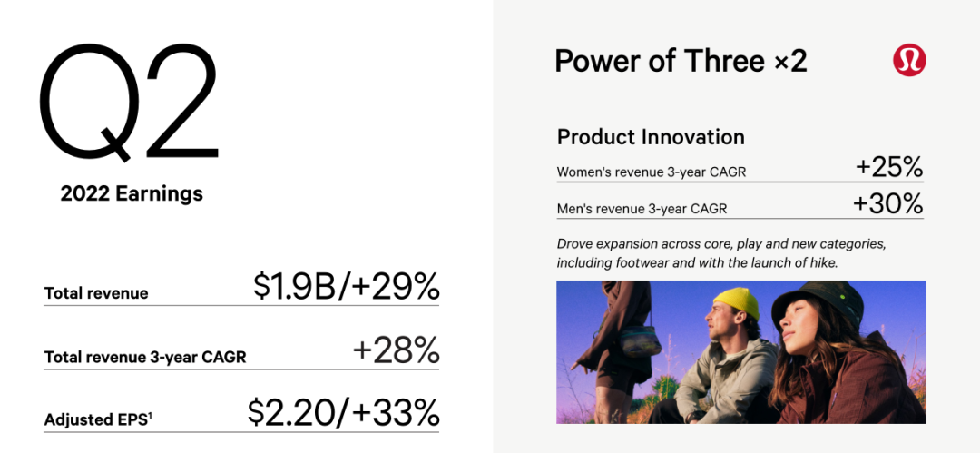
Task: Select the "2022 Earnings" subtitle
Action: 132,193
